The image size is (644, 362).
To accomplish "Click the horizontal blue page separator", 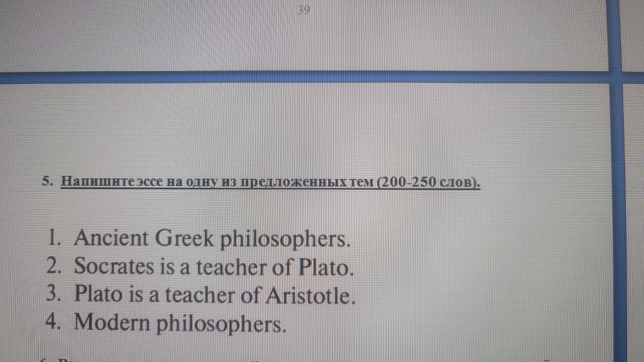I will (293, 77).
